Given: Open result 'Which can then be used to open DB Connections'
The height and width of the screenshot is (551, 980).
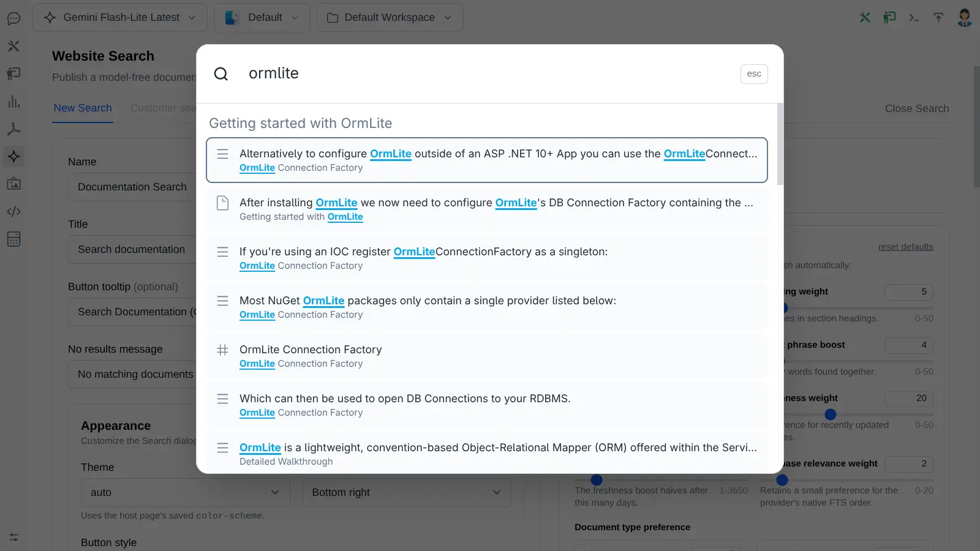Looking at the screenshot, I should coord(487,405).
